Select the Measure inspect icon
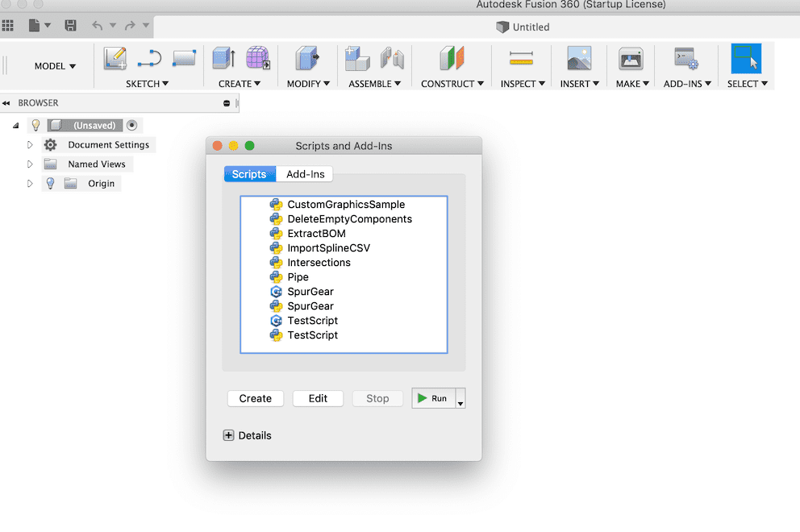Viewport: 800px width, 532px height. [x=522, y=59]
